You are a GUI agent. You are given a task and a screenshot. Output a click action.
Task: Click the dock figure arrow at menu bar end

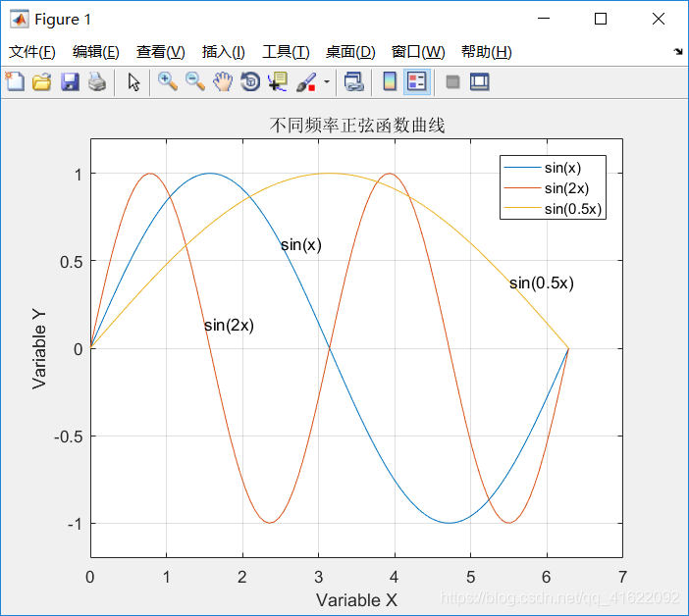click(x=678, y=51)
